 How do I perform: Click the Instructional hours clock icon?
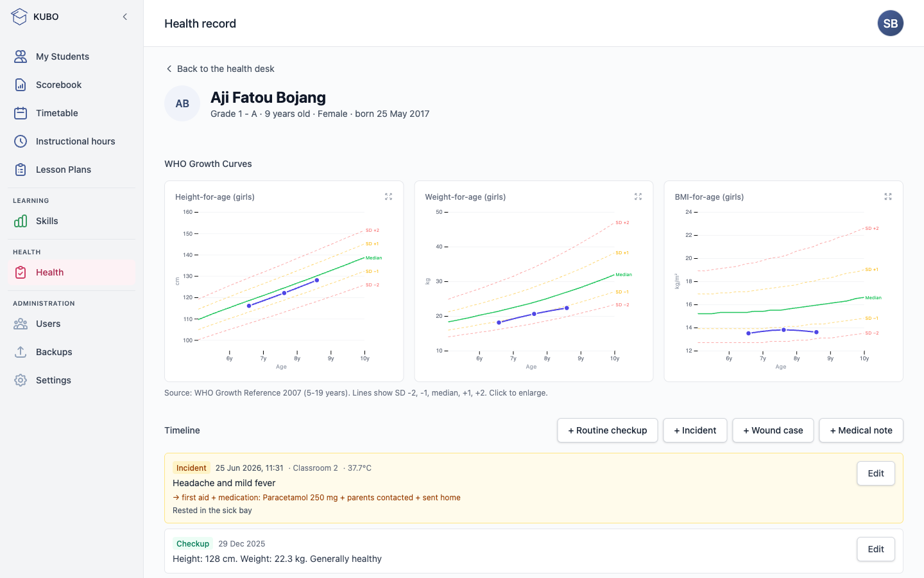21,141
